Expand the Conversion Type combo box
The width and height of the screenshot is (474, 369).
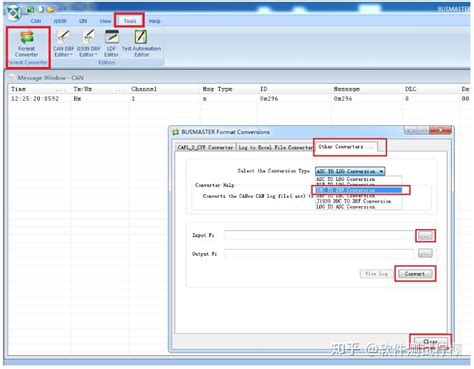(350, 171)
